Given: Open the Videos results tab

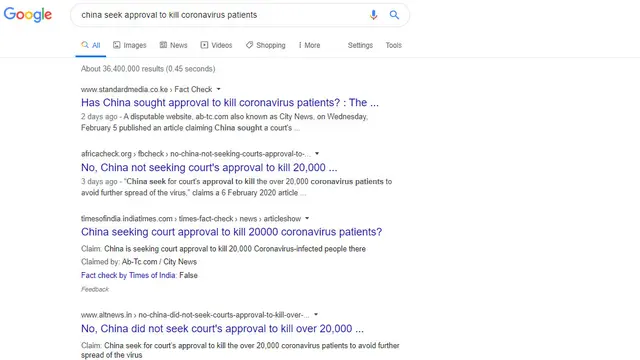Looking at the screenshot, I should (216, 45).
